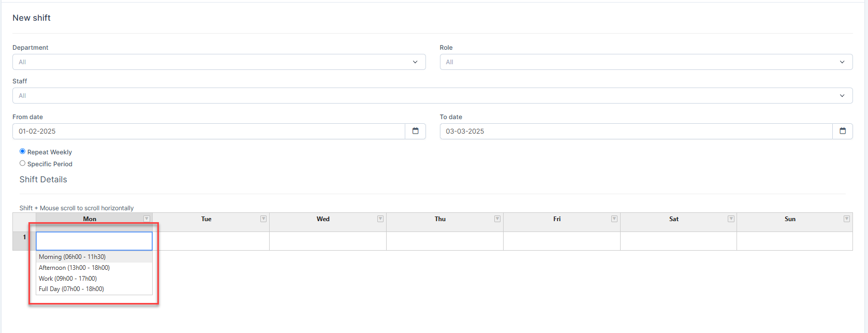The image size is (868, 333).
Task: Expand the Department dropdown
Action: pyautogui.click(x=218, y=62)
